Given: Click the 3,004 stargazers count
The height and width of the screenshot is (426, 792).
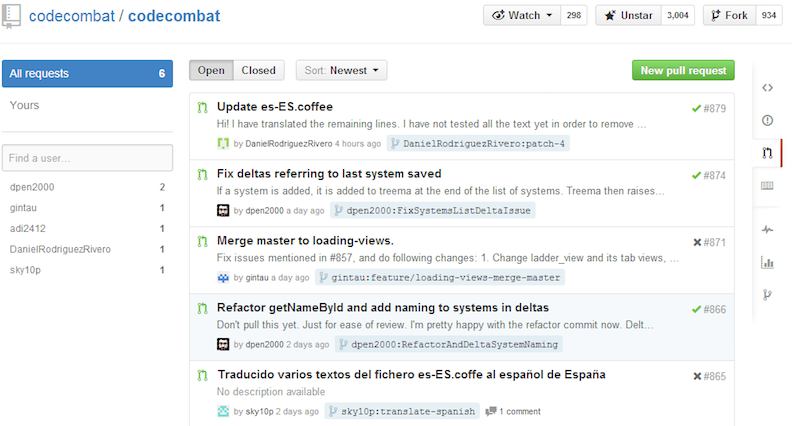Looking at the screenshot, I should [678, 16].
